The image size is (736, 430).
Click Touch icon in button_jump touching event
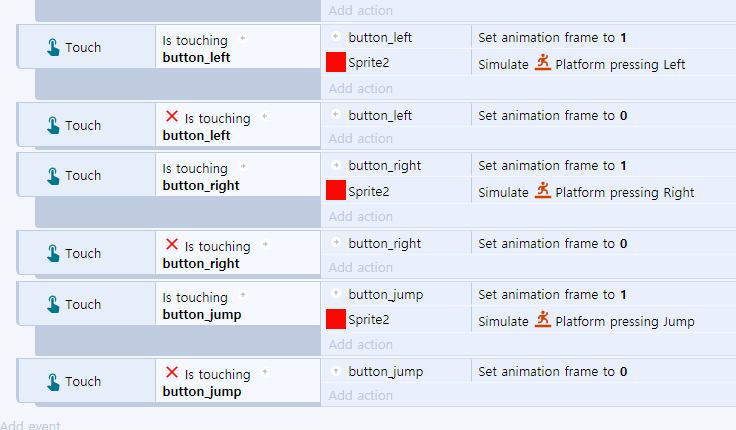53,304
